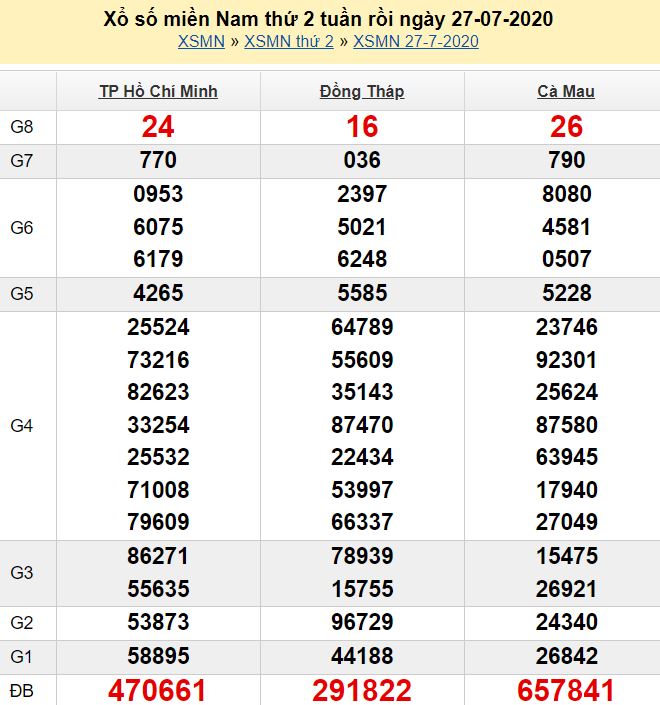Image resolution: width=660 pixels, height=705 pixels.
Task: Open the XSMN thứ 2 breadcrumb link
Action: [289, 41]
